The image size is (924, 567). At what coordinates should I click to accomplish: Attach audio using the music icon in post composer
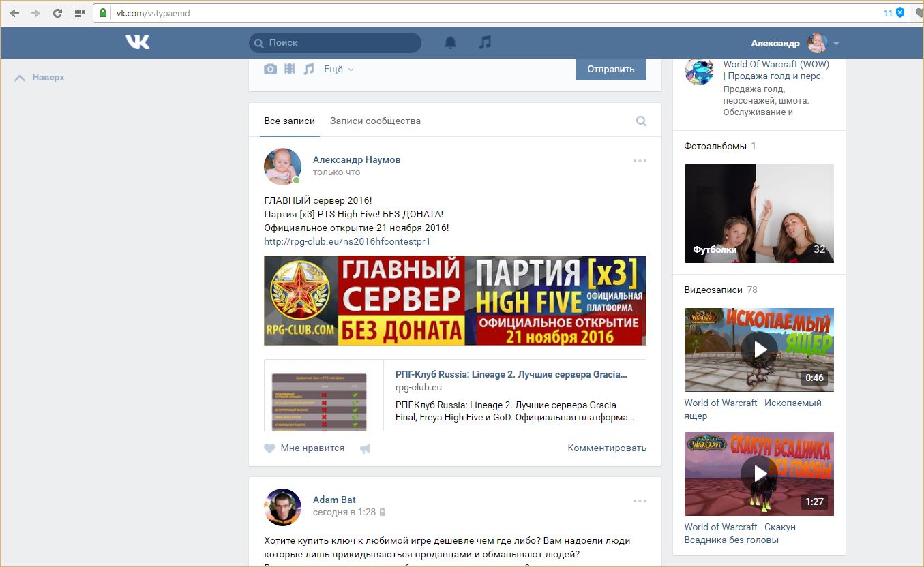pos(309,69)
